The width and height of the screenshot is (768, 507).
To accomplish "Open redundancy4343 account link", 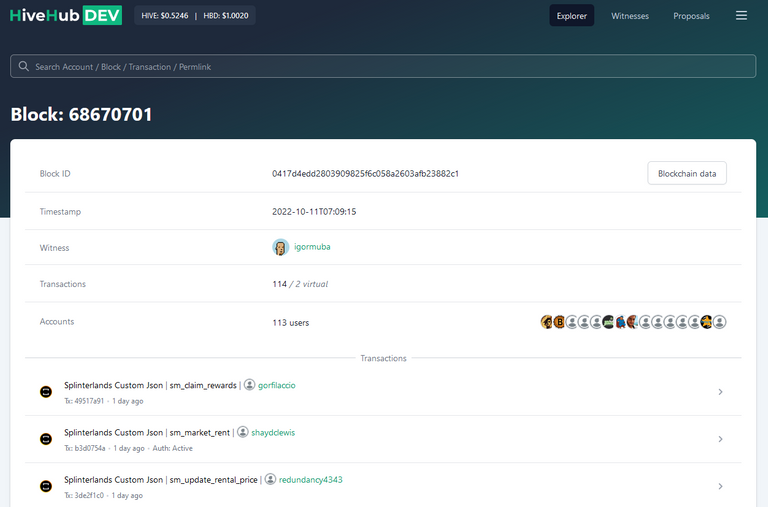I will click(311, 480).
